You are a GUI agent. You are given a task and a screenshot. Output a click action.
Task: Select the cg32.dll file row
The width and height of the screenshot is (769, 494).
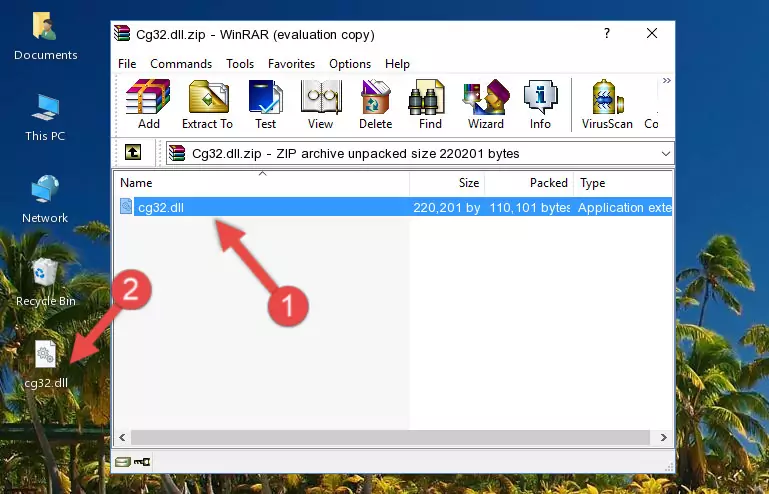pyautogui.click(x=394, y=207)
